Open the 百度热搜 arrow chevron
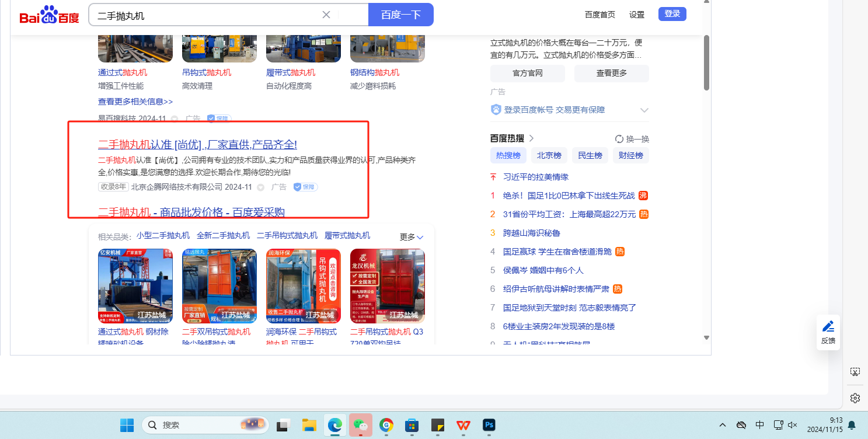This screenshot has width=868, height=439. (531, 138)
